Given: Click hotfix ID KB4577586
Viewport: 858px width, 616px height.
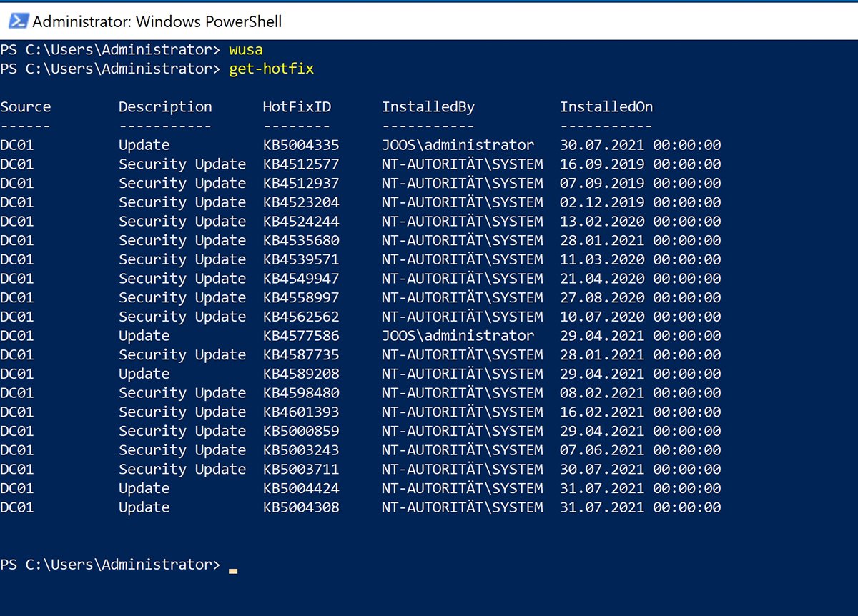Looking at the screenshot, I should pyautogui.click(x=301, y=336).
